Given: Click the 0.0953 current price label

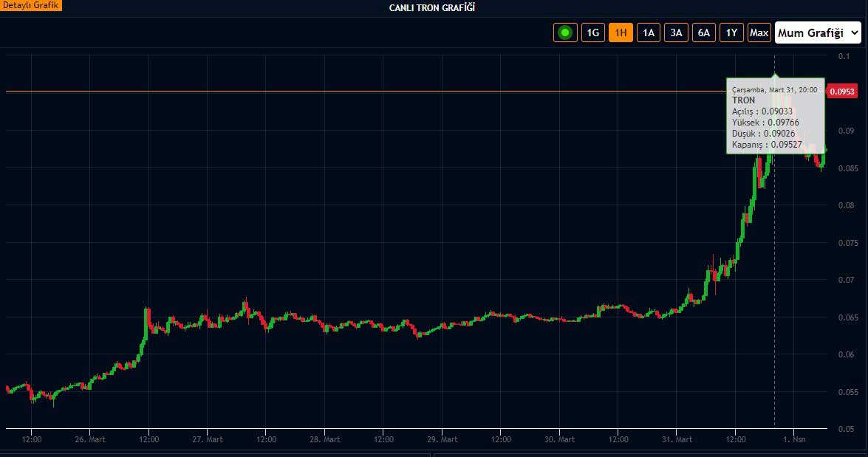Looking at the screenshot, I should click(x=842, y=92).
